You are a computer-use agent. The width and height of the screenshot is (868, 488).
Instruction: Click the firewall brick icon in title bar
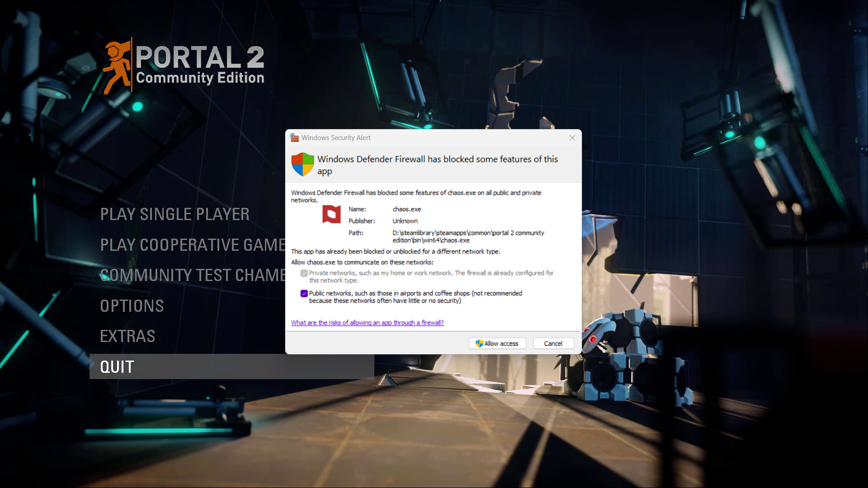point(295,137)
